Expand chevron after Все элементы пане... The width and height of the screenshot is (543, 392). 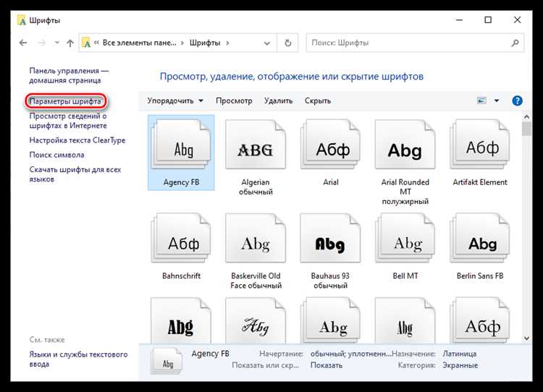tap(182, 43)
